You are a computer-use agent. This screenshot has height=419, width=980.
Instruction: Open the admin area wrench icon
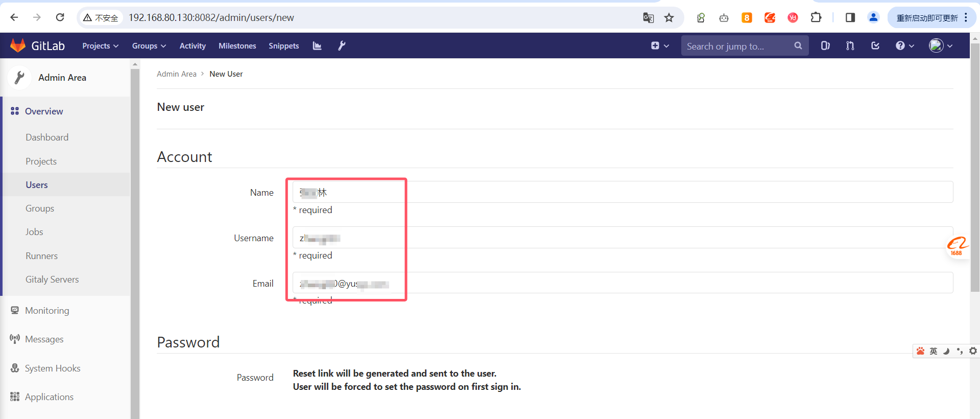tap(342, 46)
